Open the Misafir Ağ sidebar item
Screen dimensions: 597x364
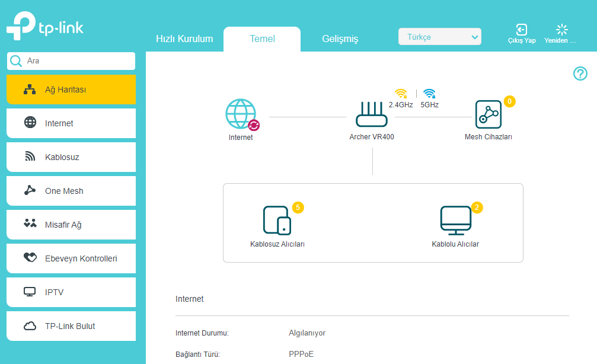(x=71, y=225)
